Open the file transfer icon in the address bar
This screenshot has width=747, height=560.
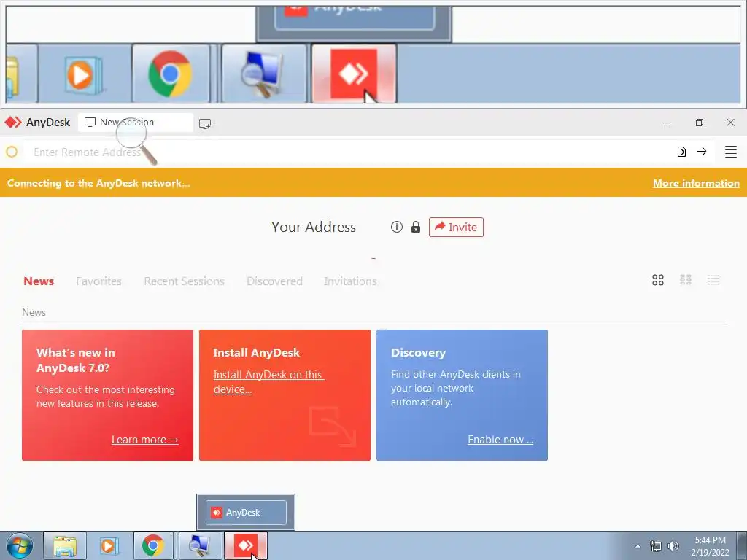point(681,152)
